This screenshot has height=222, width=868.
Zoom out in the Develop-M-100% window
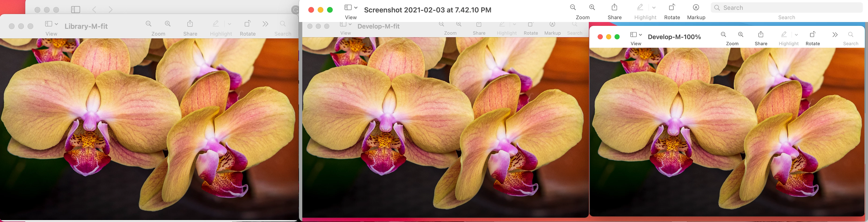click(x=723, y=34)
